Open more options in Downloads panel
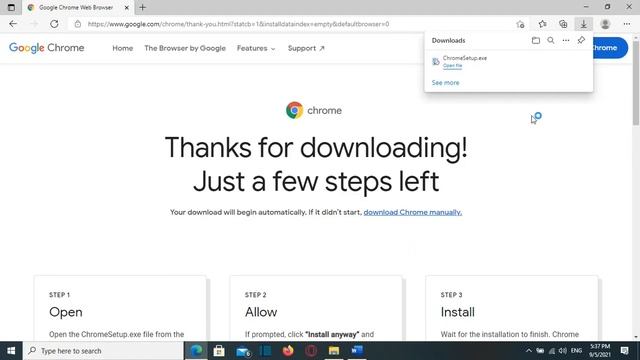Viewport: 640px width, 360px height. [x=566, y=40]
